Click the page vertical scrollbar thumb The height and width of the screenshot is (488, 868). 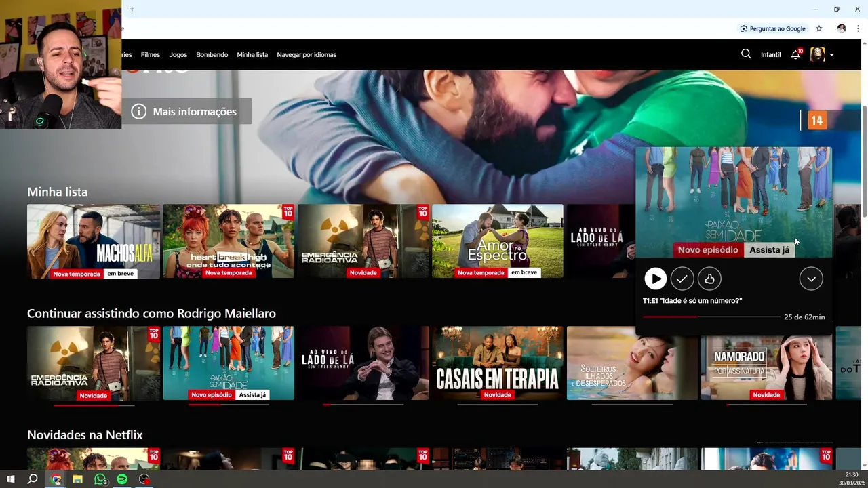[864, 161]
